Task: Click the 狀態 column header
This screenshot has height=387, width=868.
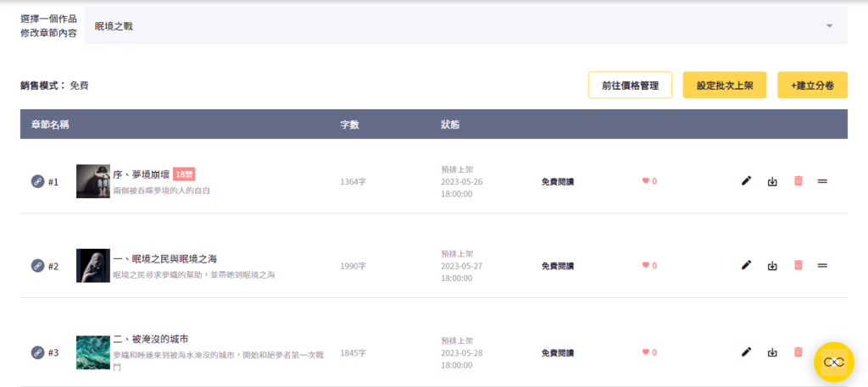Action: click(x=450, y=124)
